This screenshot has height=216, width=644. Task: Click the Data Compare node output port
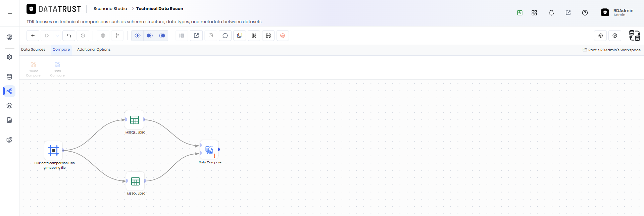pyautogui.click(x=219, y=150)
